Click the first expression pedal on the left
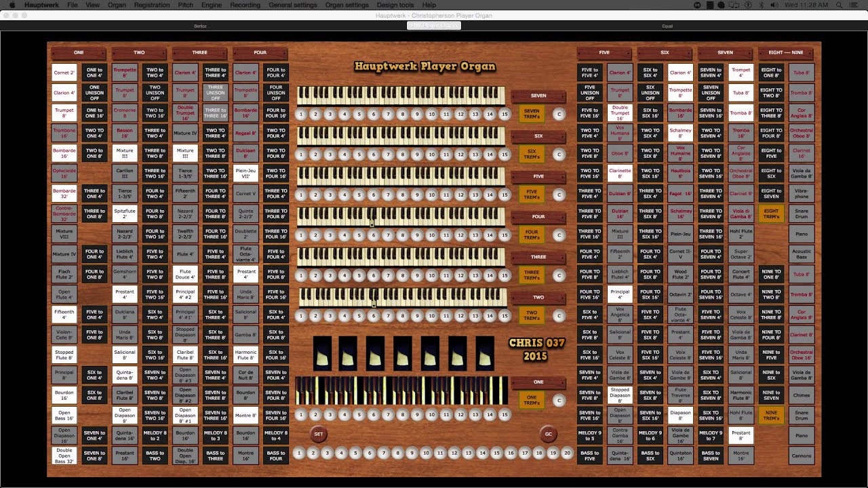 click(x=322, y=353)
